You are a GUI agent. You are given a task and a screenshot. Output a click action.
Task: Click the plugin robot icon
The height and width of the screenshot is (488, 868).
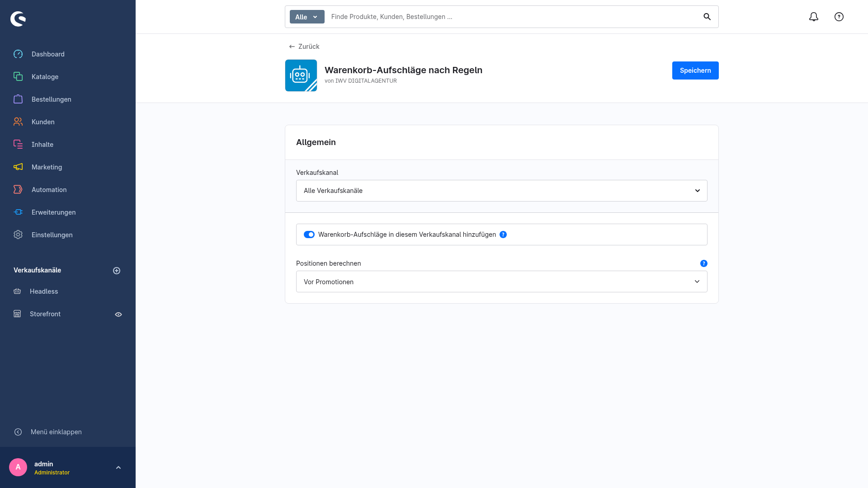click(301, 75)
